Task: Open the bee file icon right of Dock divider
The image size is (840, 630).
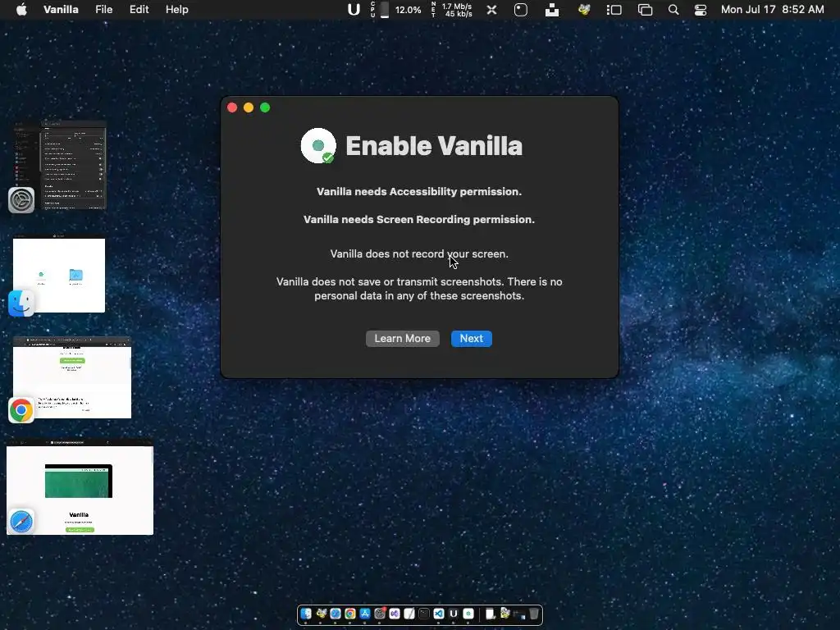Action: (505, 613)
